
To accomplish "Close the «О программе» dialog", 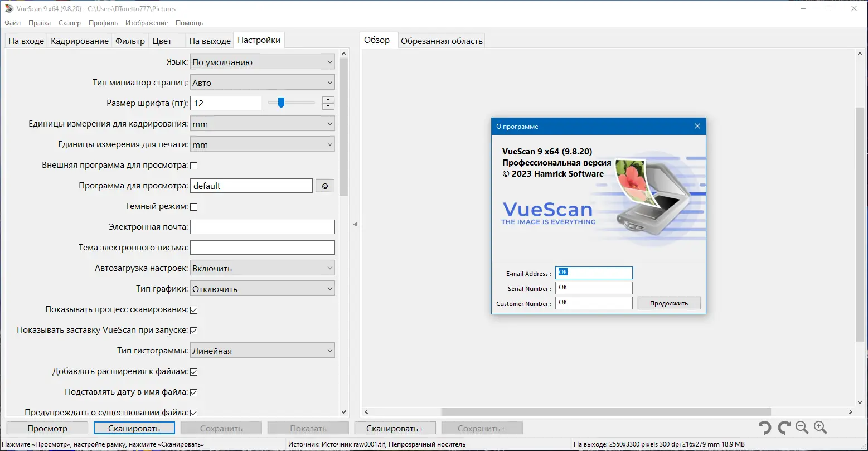I will click(x=697, y=126).
